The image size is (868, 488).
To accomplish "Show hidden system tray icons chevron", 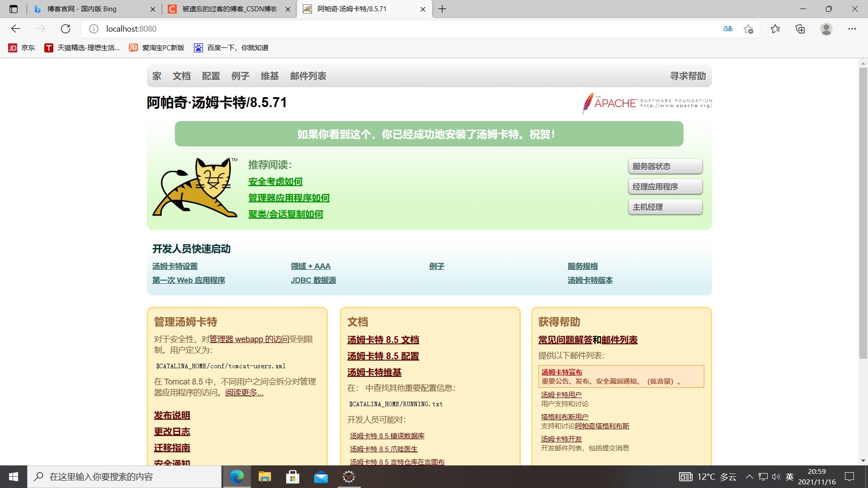I will [750, 477].
